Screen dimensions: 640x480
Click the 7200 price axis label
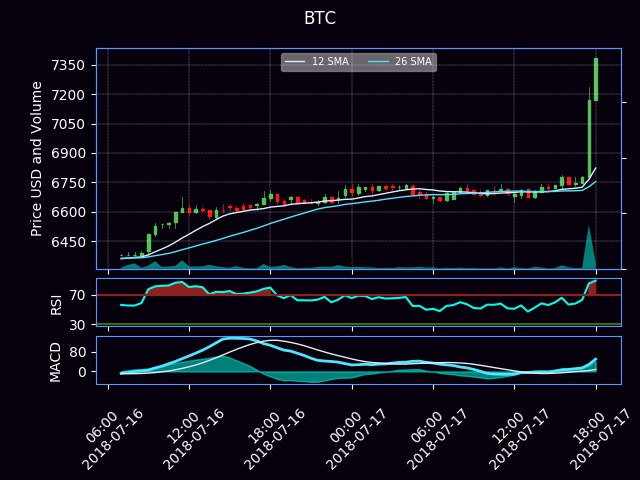(68, 95)
